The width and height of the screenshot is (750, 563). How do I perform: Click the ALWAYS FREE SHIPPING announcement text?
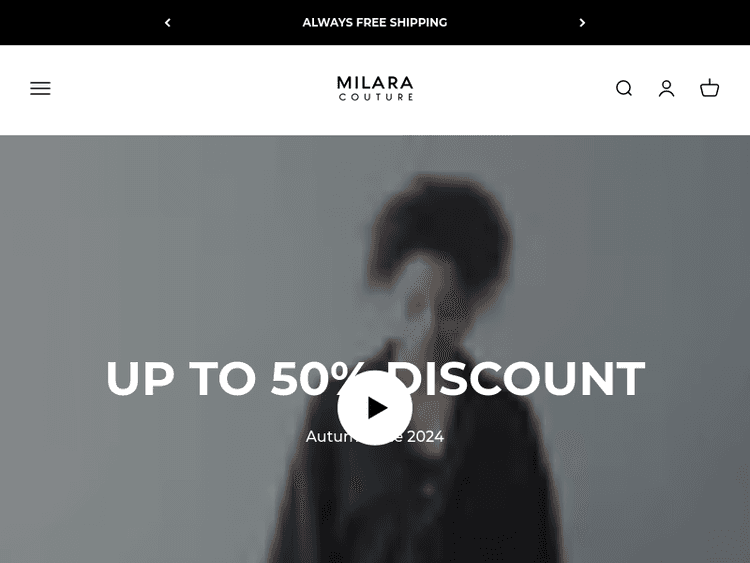[375, 22]
